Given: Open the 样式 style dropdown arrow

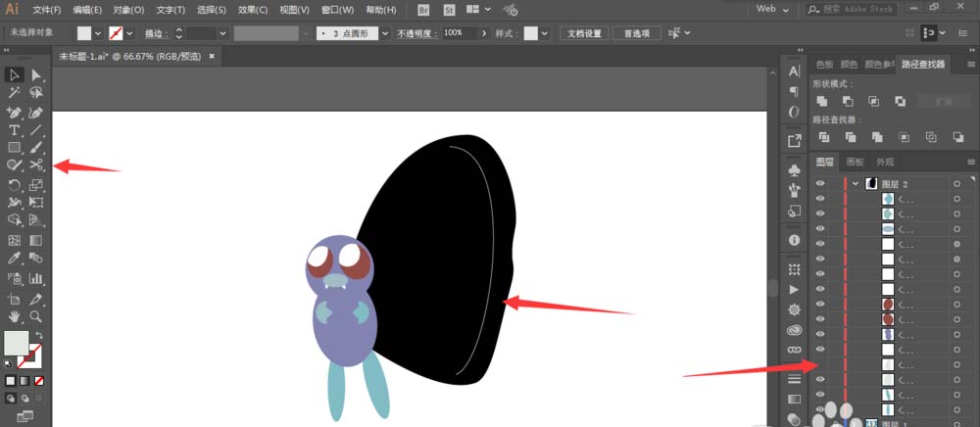Looking at the screenshot, I should click(x=545, y=33).
